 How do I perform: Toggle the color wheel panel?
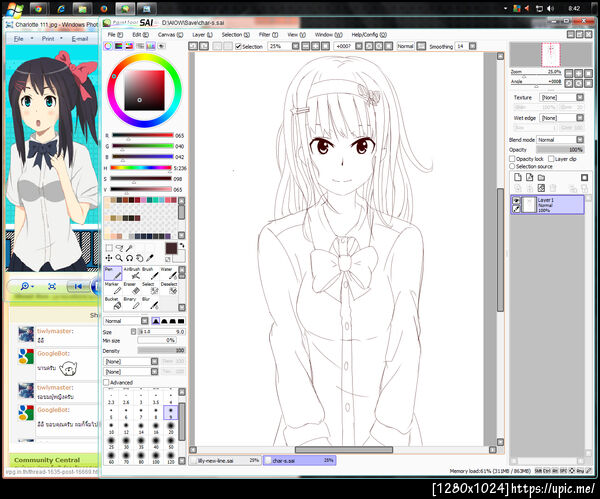(x=108, y=46)
